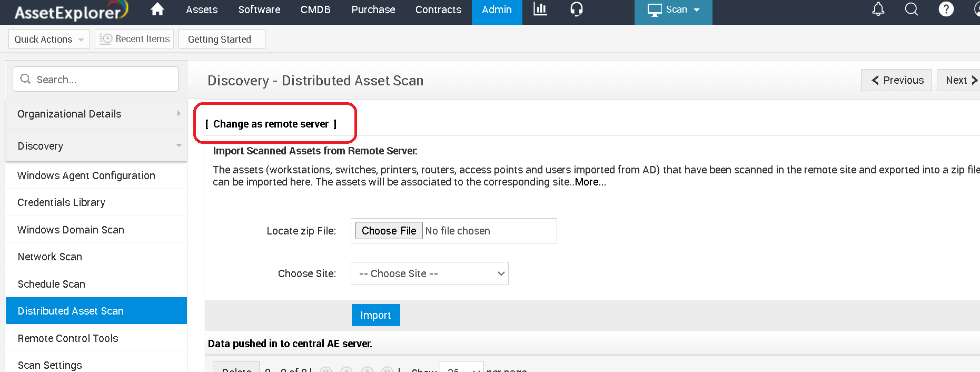Open the Scan dropdown menu
This screenshot has height=372, width=980.
click(674, 10)
